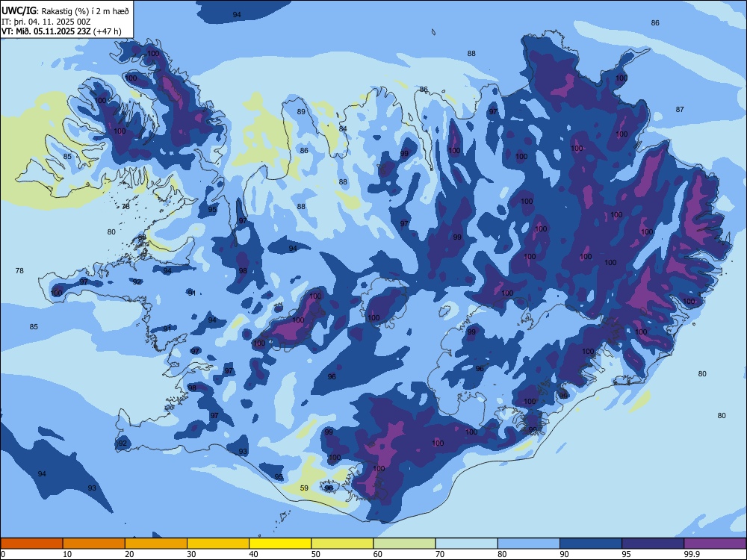Click the '40' tick label on the legend scale
This screenshot has width=747, height=560.
coord(253,554)
